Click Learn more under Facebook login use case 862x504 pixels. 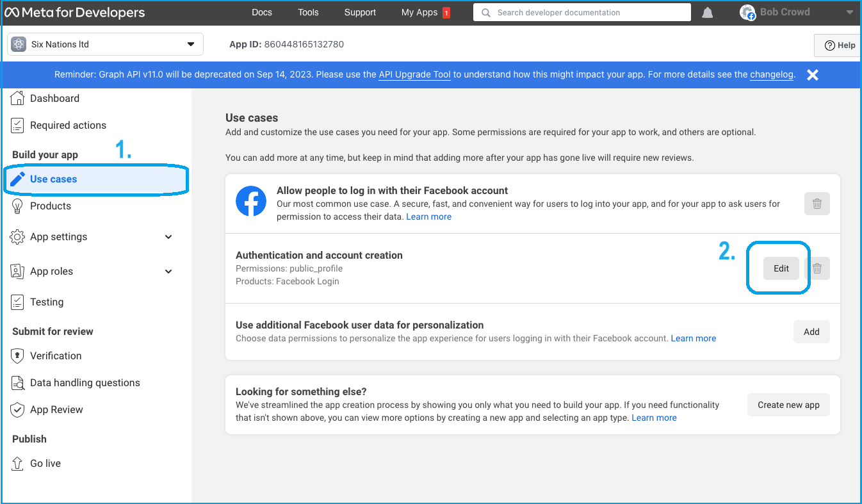point(429,216)
